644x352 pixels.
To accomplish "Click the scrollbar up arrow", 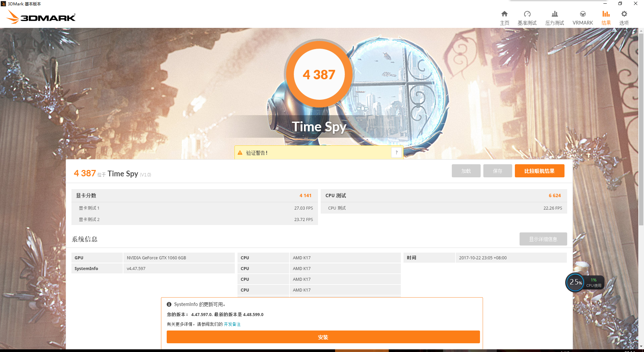I will pyautogui.click(x=641, y=31).
